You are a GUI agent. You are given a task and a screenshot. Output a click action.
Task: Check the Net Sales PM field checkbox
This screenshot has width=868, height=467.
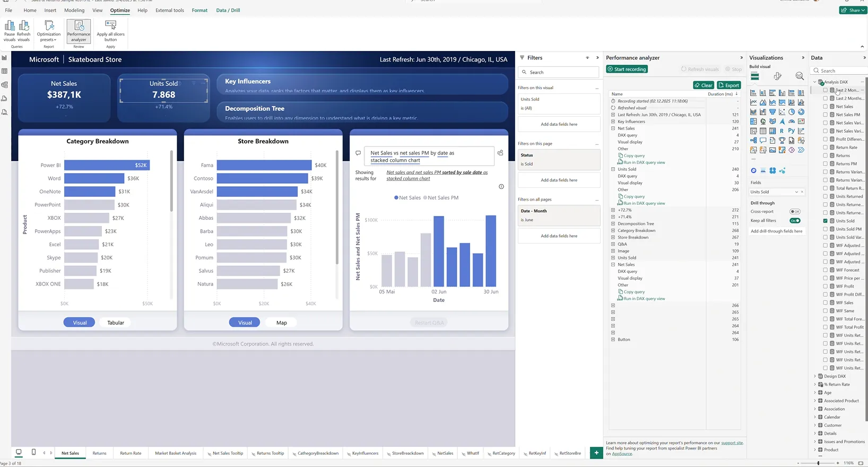825,115
